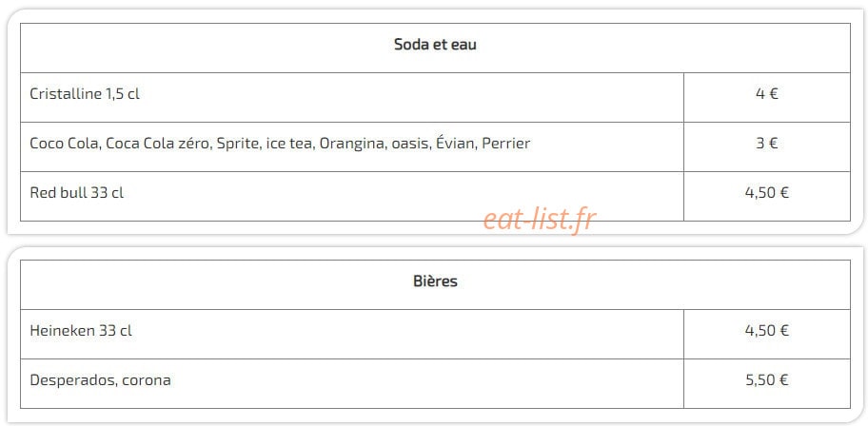Click Coca Cola zéro text
This screenshot has height=426, width=868.
(157, 144)
